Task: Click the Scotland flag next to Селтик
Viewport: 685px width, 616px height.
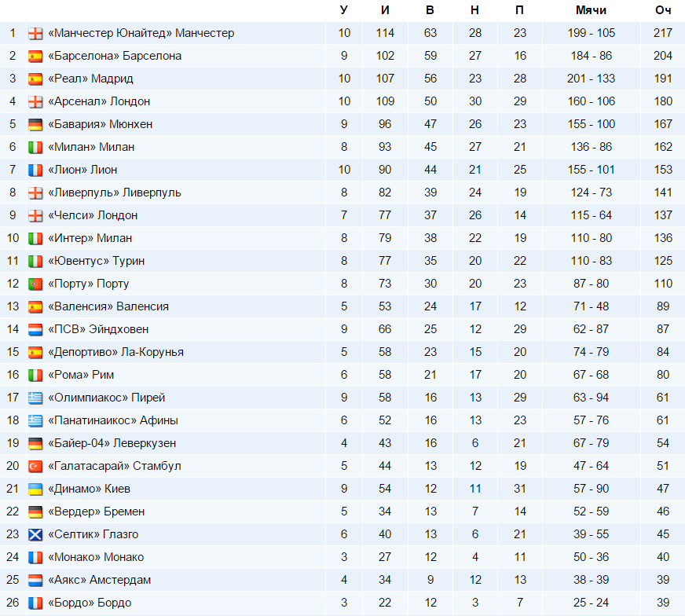Action: click(x=35, y=535)
